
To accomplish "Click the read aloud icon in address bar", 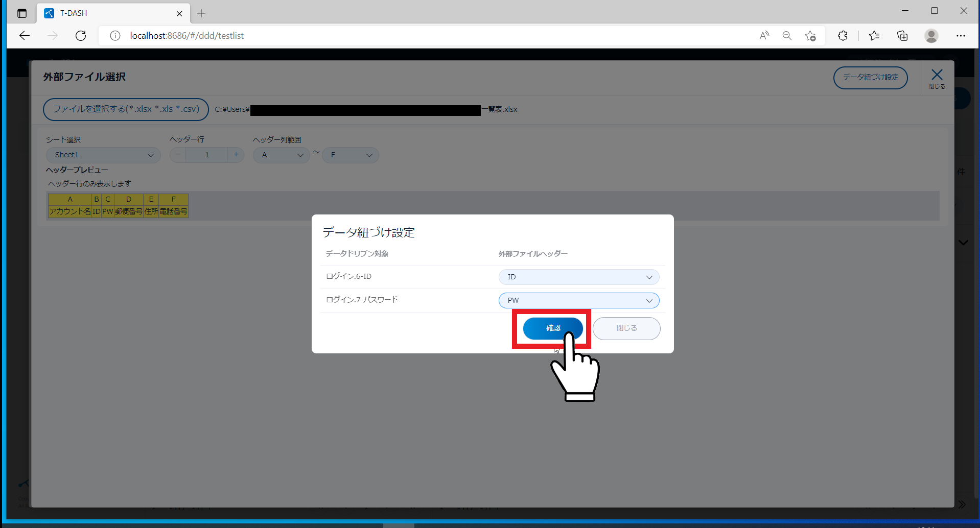I will (764, 36).
